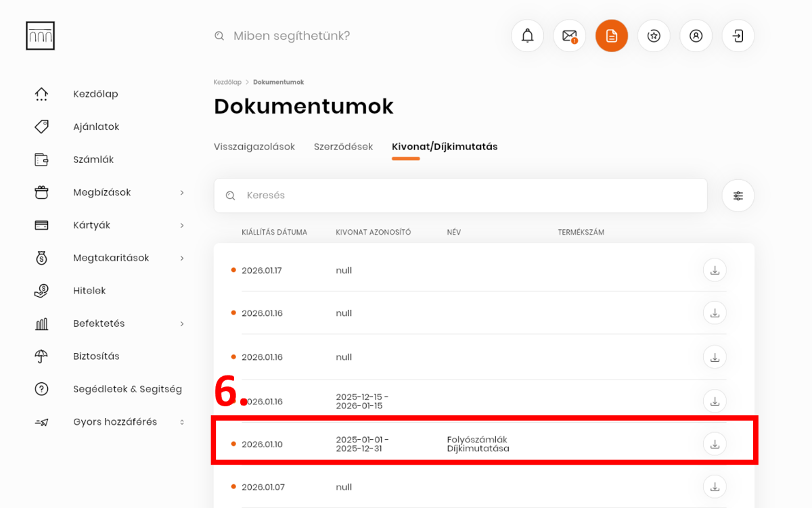Download the 2026.01.17 statement
This screenshot has height=508, width=812.
tap(715, 271)
